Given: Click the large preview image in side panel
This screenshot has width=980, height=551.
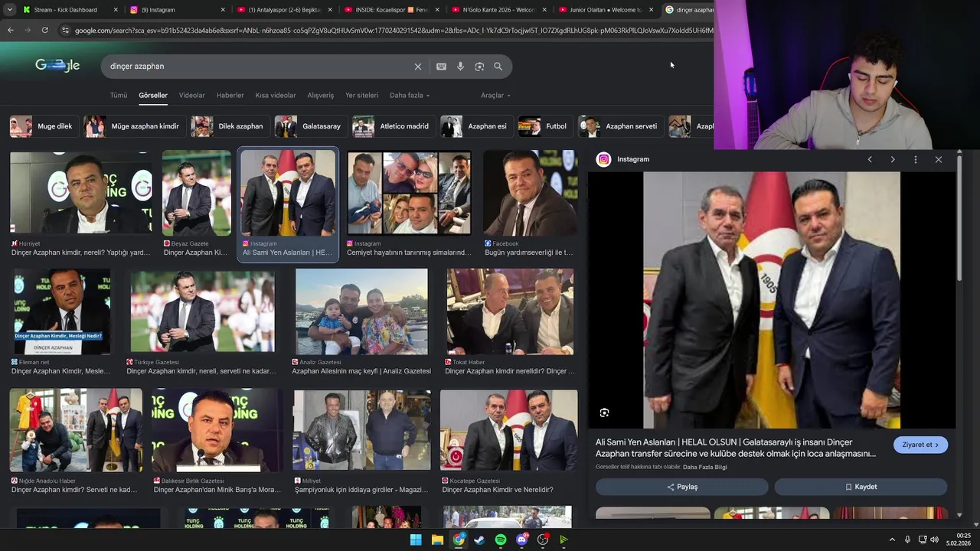Looking at the screenshot, I should coord(772,300).
